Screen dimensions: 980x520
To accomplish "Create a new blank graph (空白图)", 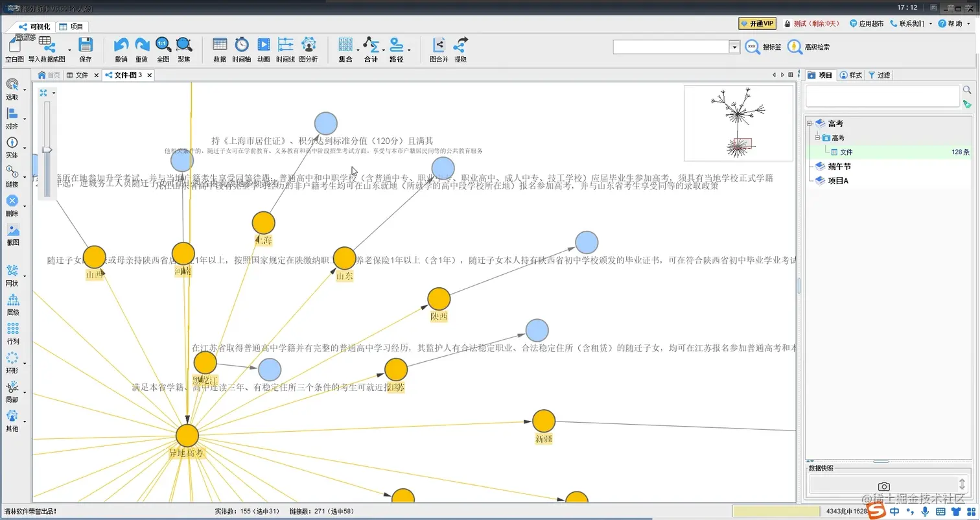I will tap(14, 49).
